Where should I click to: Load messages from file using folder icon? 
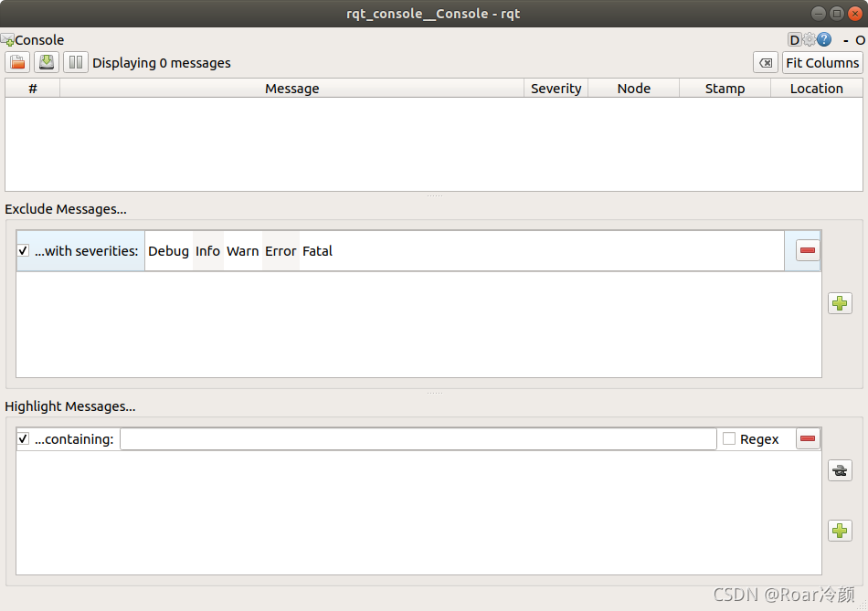[x=17, y=62]
